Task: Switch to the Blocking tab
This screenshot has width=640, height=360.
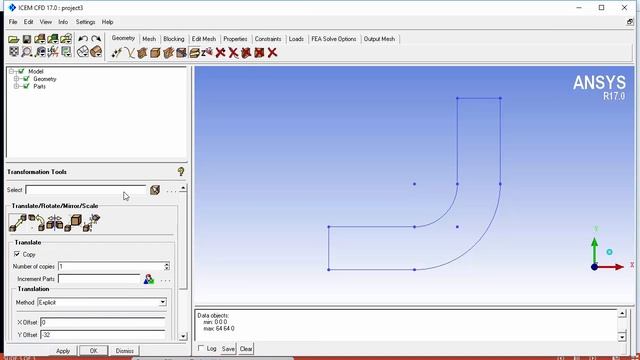Action: click(174, 39)
